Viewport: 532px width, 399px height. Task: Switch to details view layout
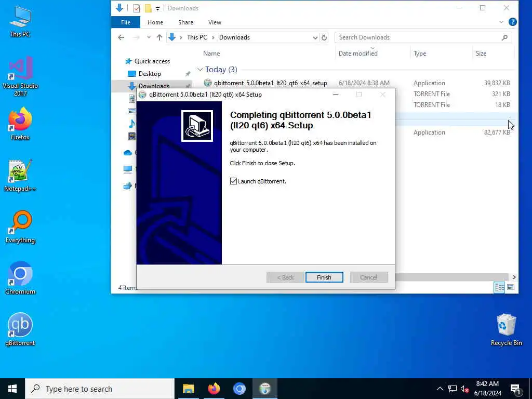[500, 288]
